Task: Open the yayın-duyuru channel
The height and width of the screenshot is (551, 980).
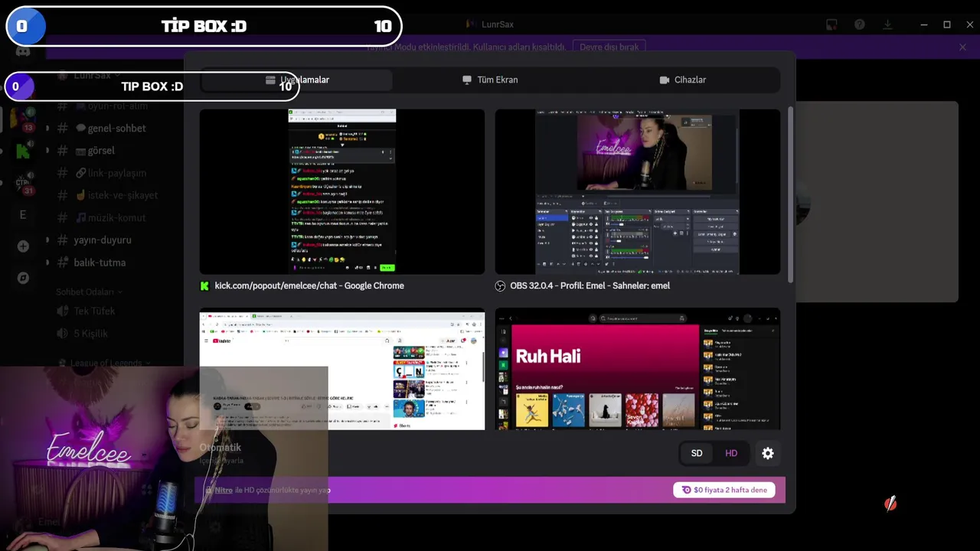Action: (103, 240)
